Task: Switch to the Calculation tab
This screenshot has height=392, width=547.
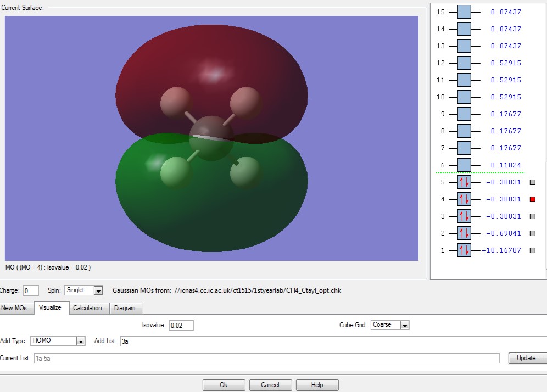Action: click(x=87, y=308)
